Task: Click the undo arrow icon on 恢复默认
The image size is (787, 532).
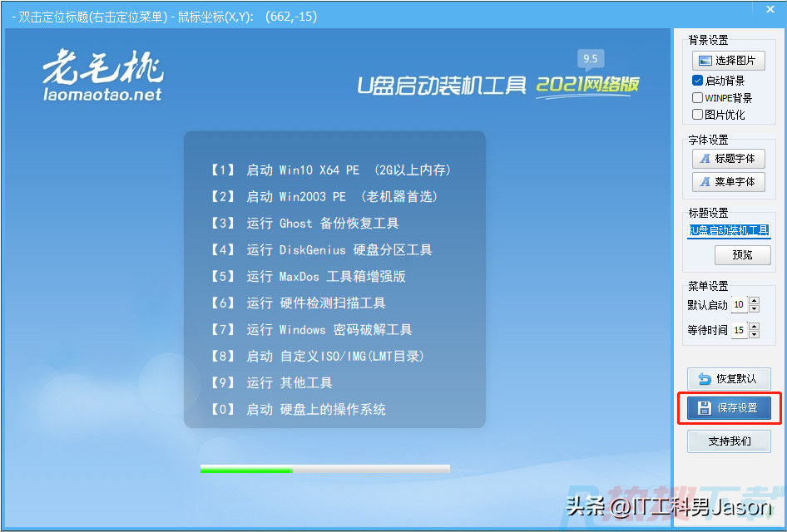Action: [705, 378]
